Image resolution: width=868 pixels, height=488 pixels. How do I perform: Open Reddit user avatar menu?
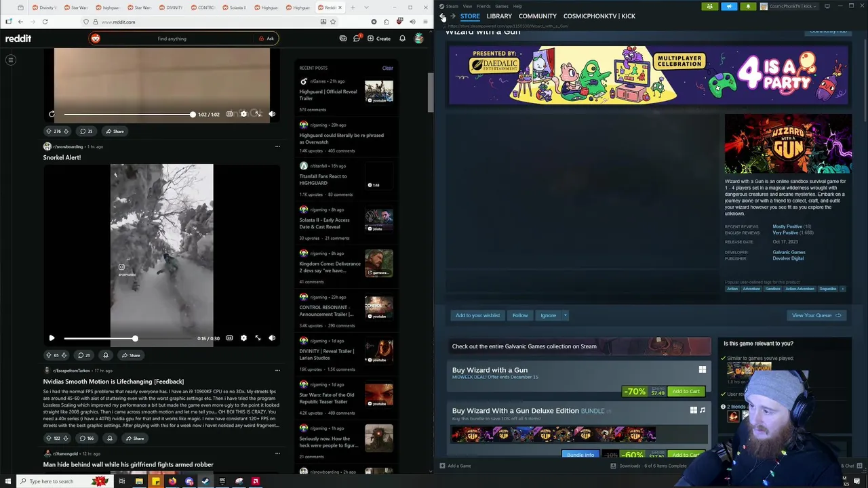click(419, 39)
